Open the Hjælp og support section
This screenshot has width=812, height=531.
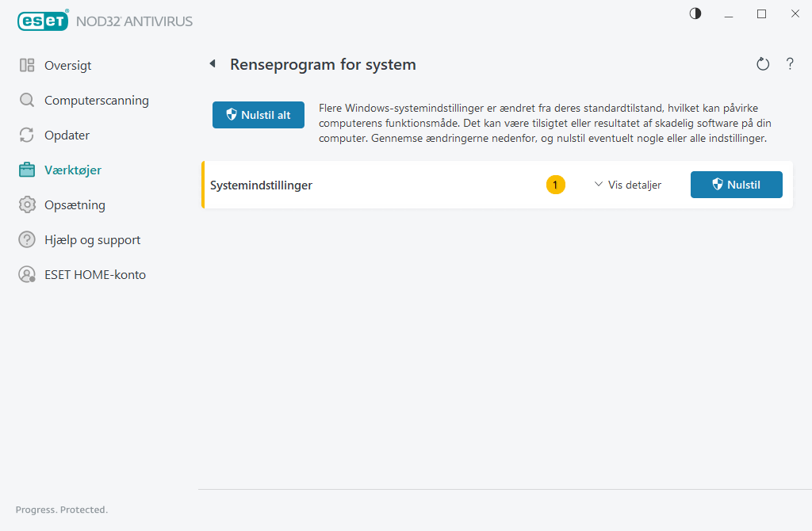coord(93,239)
